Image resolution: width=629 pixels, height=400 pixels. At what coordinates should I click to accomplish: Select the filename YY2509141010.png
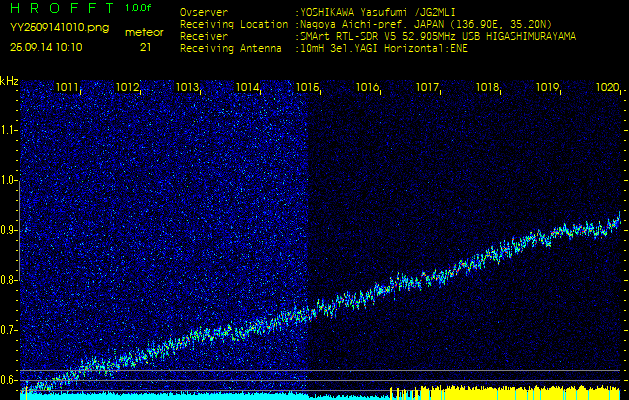pyautogui.click(x=59, y=29)
